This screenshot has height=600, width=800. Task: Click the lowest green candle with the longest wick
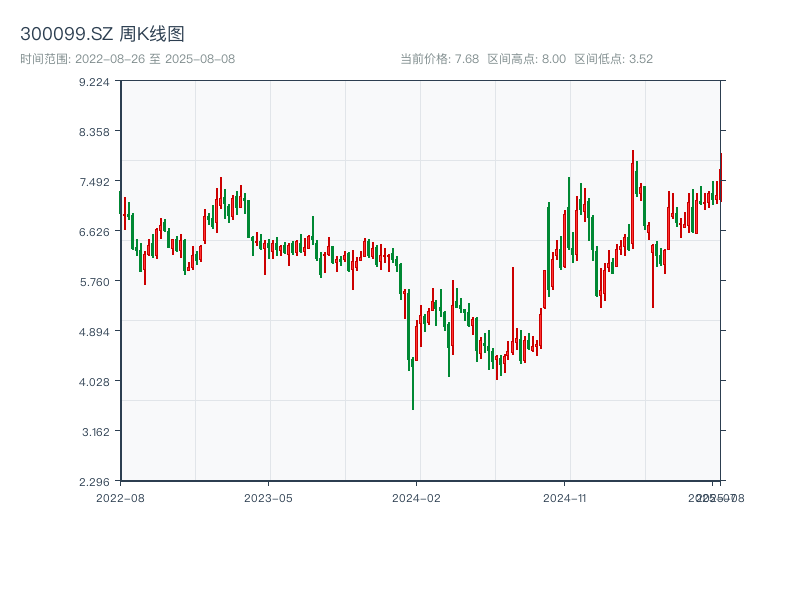click(x=412, y=380)
